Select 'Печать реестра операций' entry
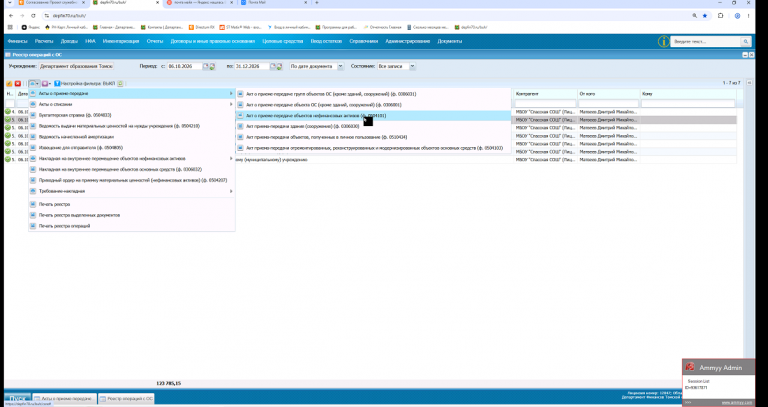 [132, 226]
